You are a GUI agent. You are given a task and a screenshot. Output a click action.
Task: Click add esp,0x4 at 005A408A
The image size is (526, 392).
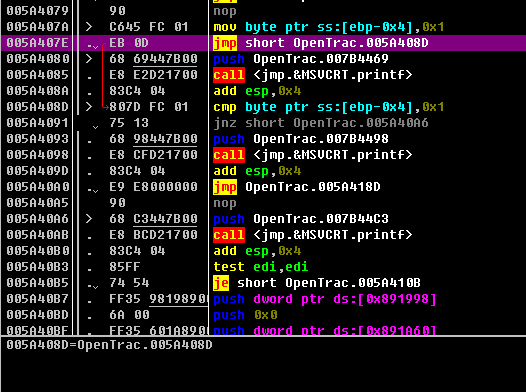[257, 91]
